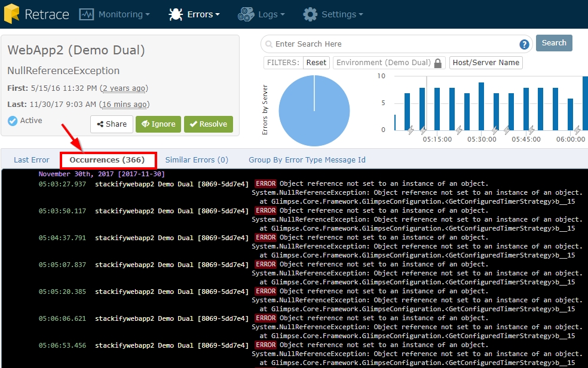This screenshot has height=368, width=588.
Task: Click the magnifier icon in search box
Action: tap(268, 44)
